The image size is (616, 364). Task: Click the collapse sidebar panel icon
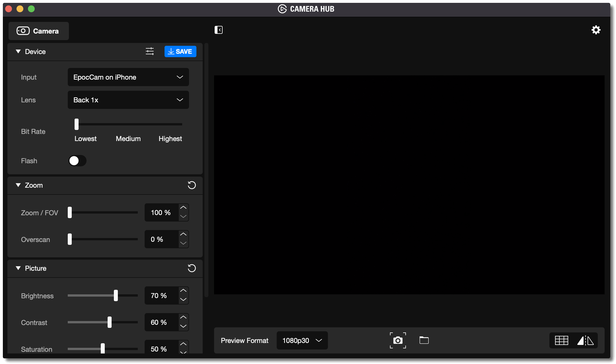pyautogui.click(x=219, y=30)
